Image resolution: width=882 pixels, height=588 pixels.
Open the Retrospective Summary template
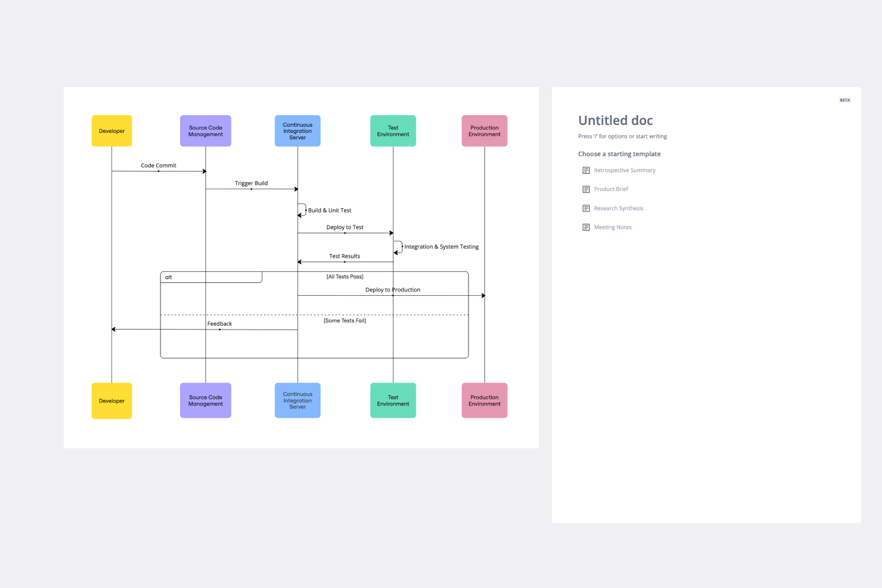pyautogui.click(x=625, y=170)
